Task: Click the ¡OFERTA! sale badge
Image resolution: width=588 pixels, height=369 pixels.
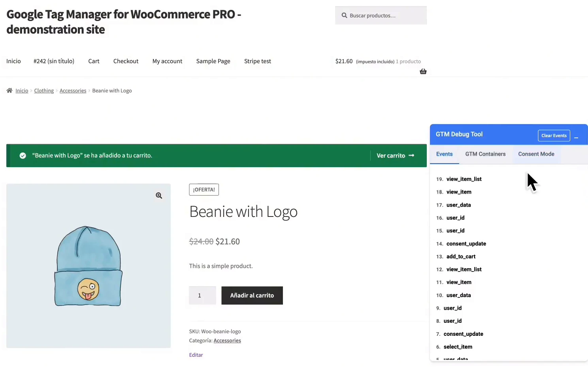Action: tap(204, 190)
